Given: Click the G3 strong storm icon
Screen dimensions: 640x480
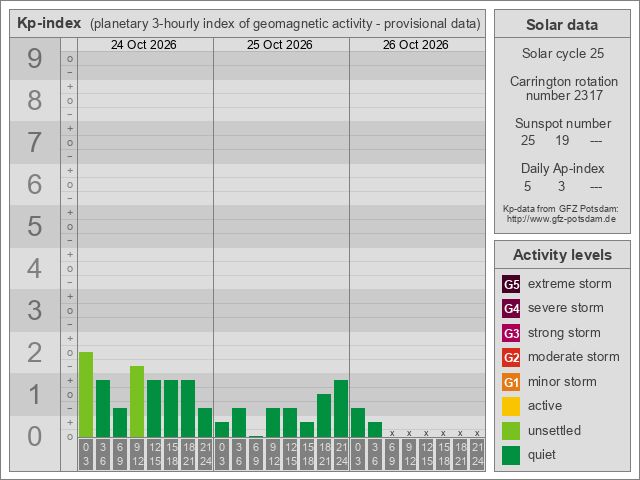Looking at the screenshot, I should [x=511, y=333].
